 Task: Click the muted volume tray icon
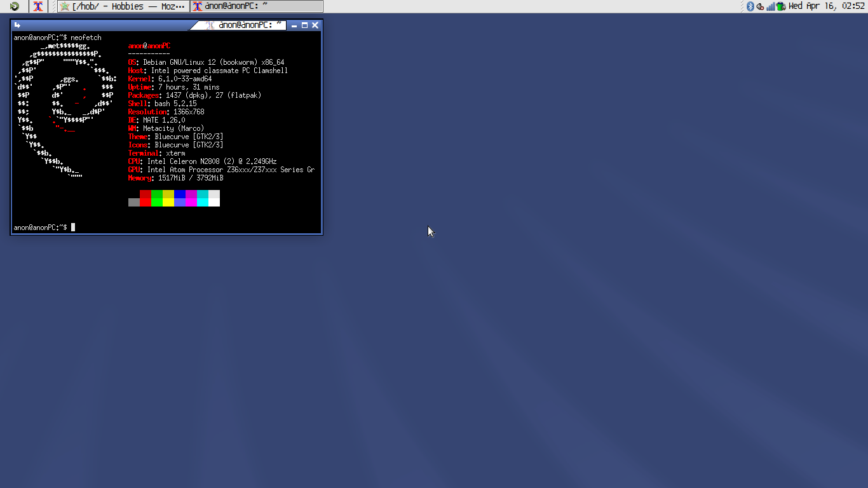coord(760,6)
